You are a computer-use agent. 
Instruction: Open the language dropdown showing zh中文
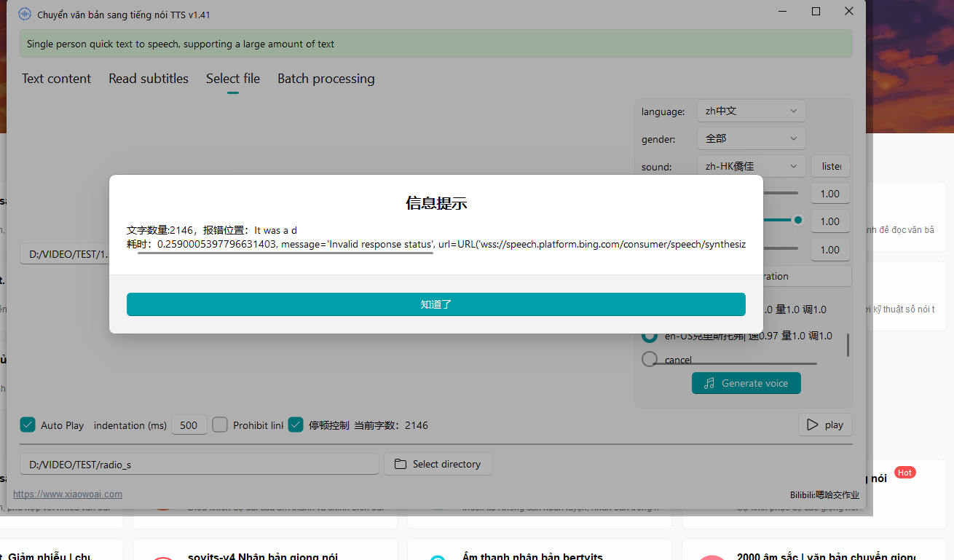tap(751, 111)
